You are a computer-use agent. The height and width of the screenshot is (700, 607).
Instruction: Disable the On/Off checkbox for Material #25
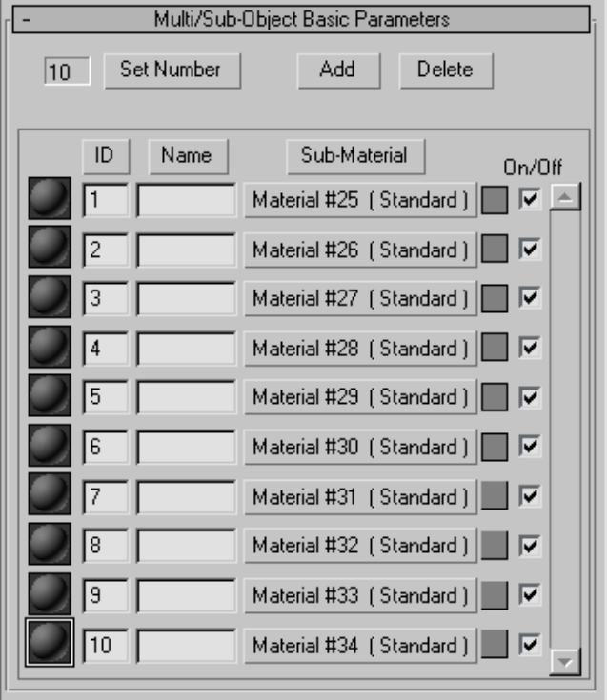tap(529, 200)
